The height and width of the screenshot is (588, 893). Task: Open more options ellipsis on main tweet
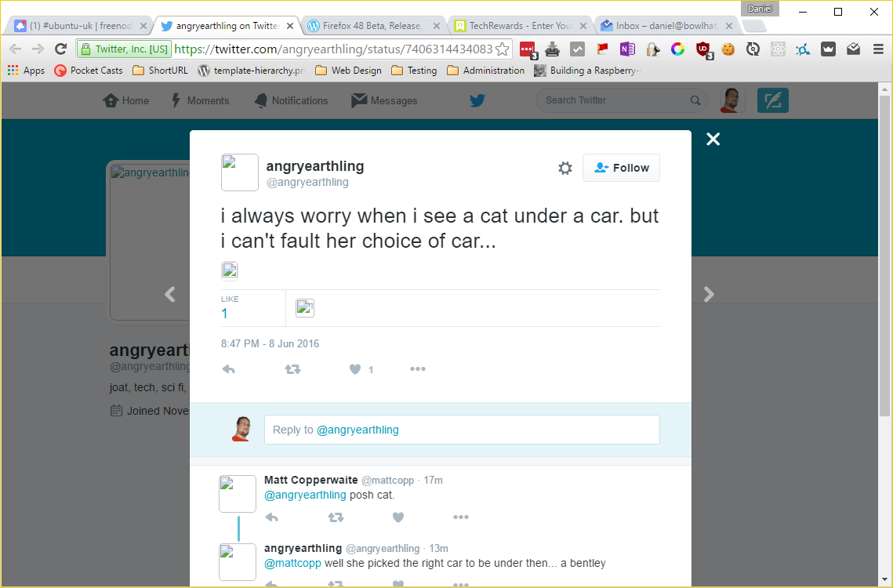(418, 369)
